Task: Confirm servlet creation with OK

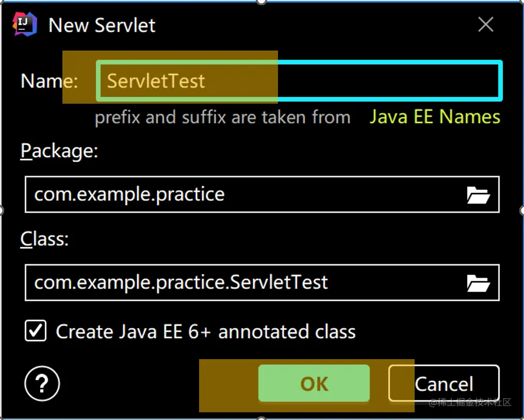Action: [314, 383]
